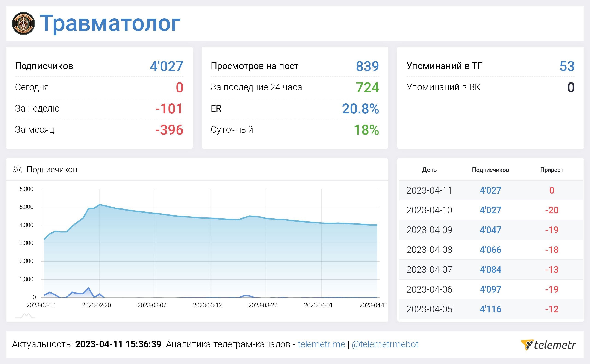Click the За неделю value -101
The height and width of the screenshot is (364, 590).
click(x=169, y=109)
